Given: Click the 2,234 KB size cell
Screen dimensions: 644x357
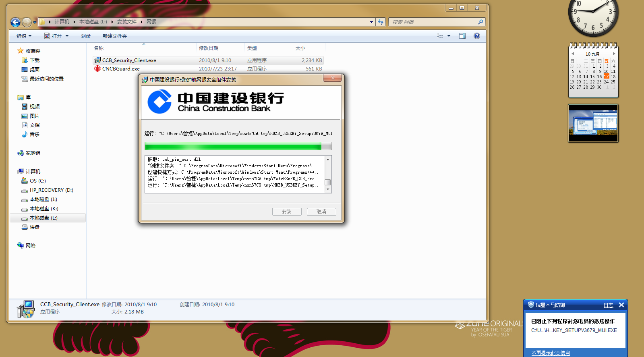Looking at the screenshot, I should pyautogui.click(x=312, y=60).
